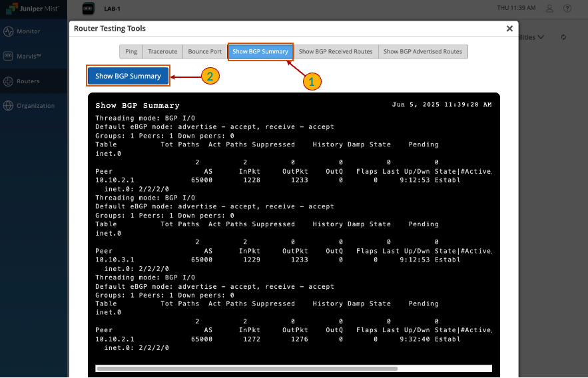The height and width of the screenshot is (378, 588).
Task: Switch to the Traceroute tab
Action: tap(162, 51)
